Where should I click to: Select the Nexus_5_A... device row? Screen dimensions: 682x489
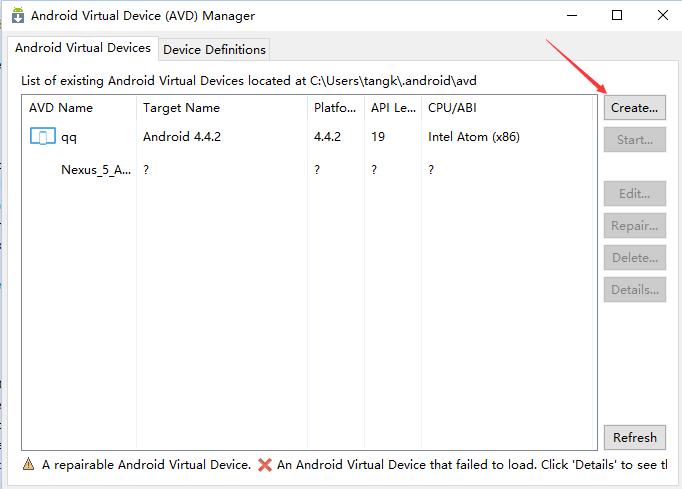click(x=307, y=169)
